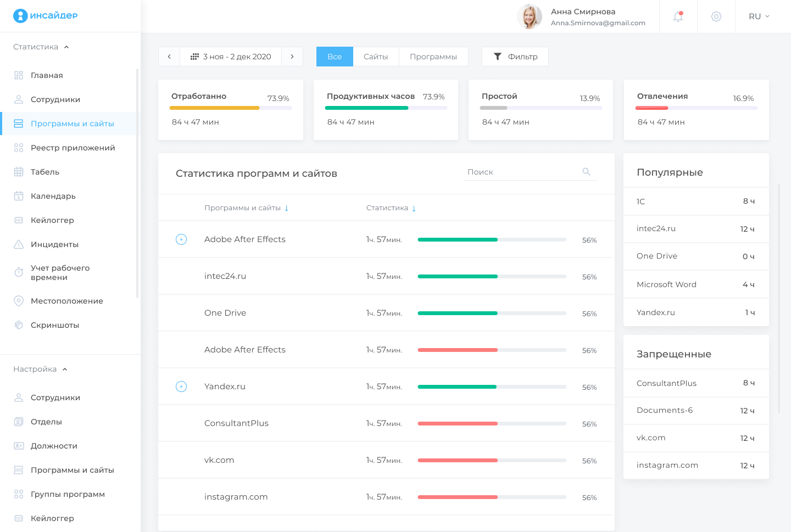Go to previous date range arrow
The image size is (791, 532).
tap(169, 57)
